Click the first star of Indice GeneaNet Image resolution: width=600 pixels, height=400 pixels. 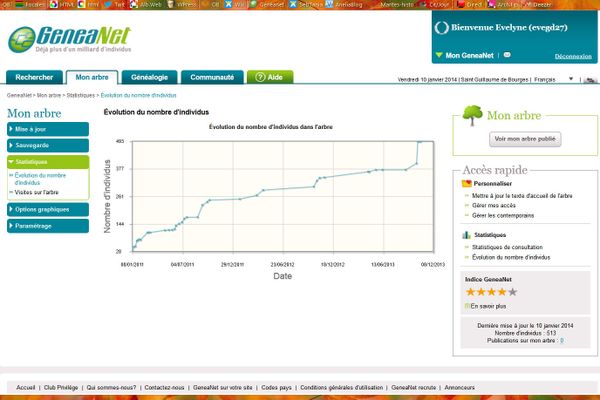(471, 292)
